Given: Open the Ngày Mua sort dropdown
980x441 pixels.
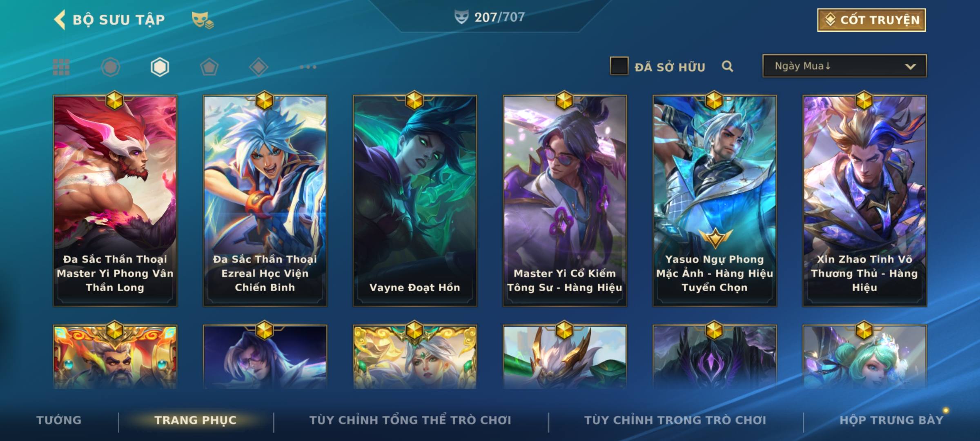Looking at the screenshot, I should coord(844,66).
